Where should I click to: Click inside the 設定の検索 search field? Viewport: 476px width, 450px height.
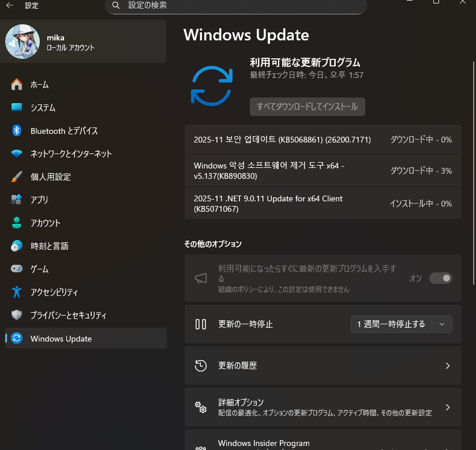(236, 6)
